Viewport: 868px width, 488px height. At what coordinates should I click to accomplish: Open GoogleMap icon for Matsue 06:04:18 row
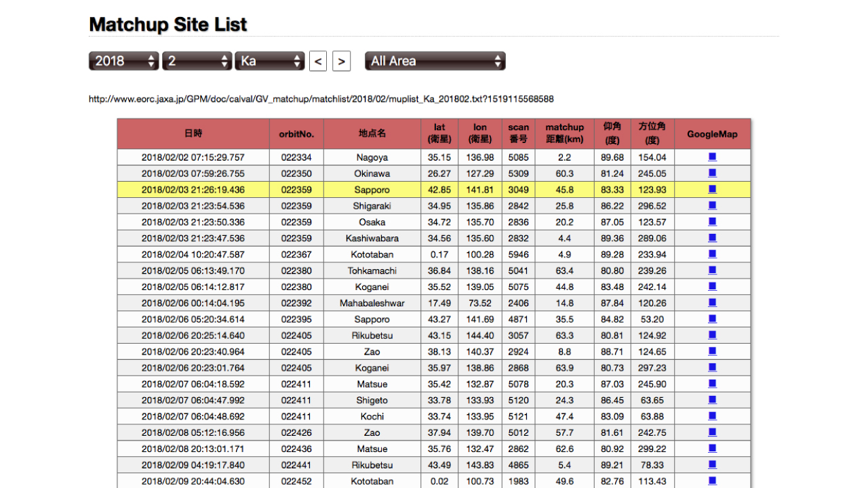pyautogui.click(x=712, y=384)
